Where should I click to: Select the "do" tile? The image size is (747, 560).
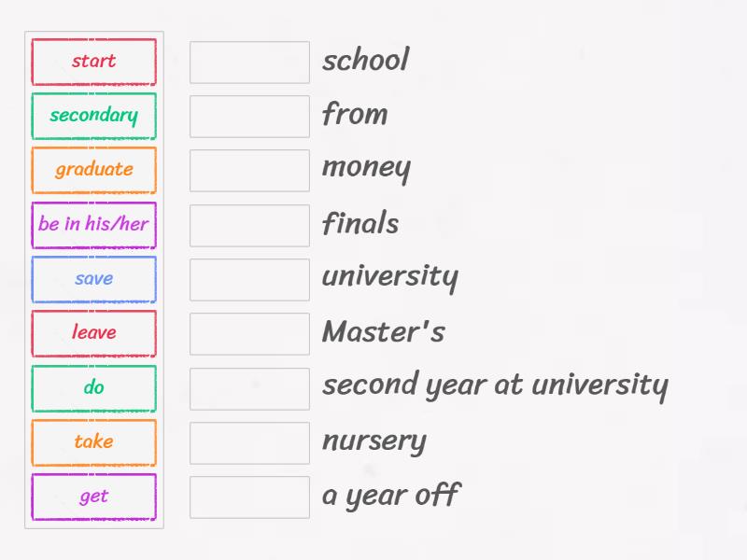pyautogui.click(x=93, y=387)
